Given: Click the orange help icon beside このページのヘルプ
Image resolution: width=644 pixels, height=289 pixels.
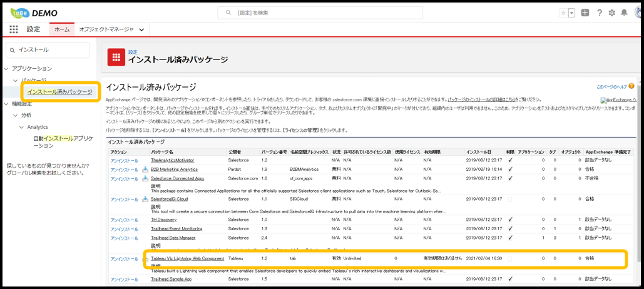Looking at the screenshot, I should tap(631, 86).
